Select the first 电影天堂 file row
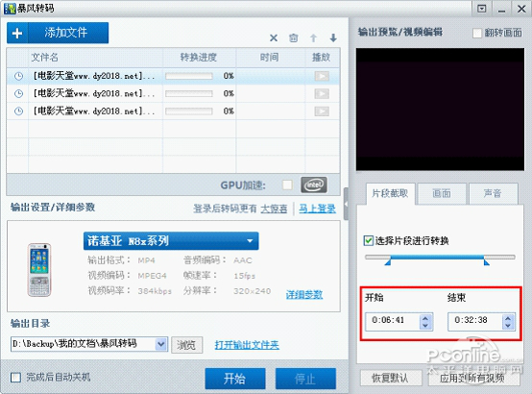 coord(173,76)
